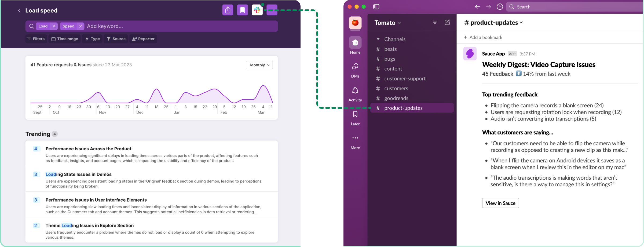Open Slack Activity tab
Image resolution: width=644 pixels, height=247 pixels.
[355, 94]
